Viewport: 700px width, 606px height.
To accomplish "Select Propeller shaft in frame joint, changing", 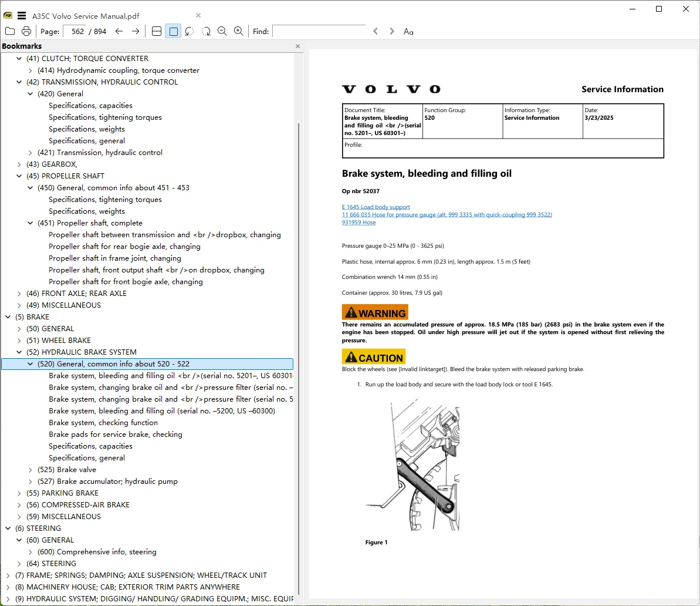I will click(115, 258).
